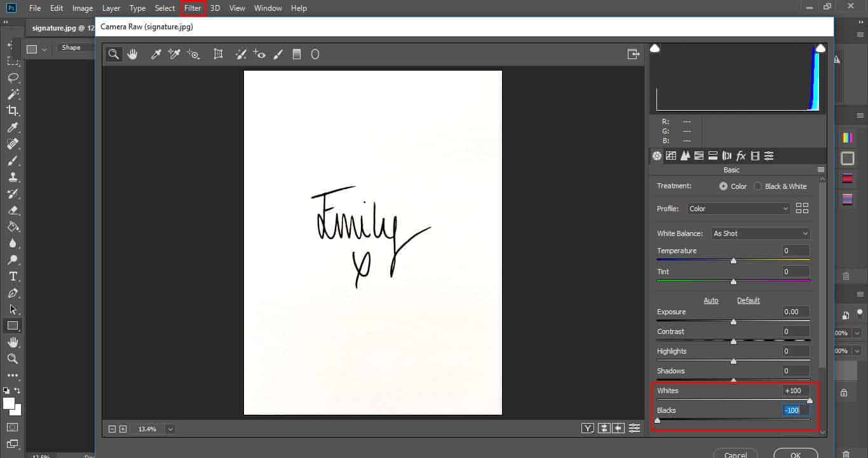868x458 pixels.
Task: Activate the Red Eye Removal tool
Action: coord(260,54)
